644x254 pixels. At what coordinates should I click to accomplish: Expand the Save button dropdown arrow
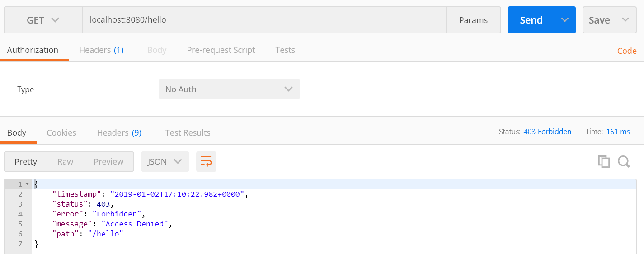[626, 20]
